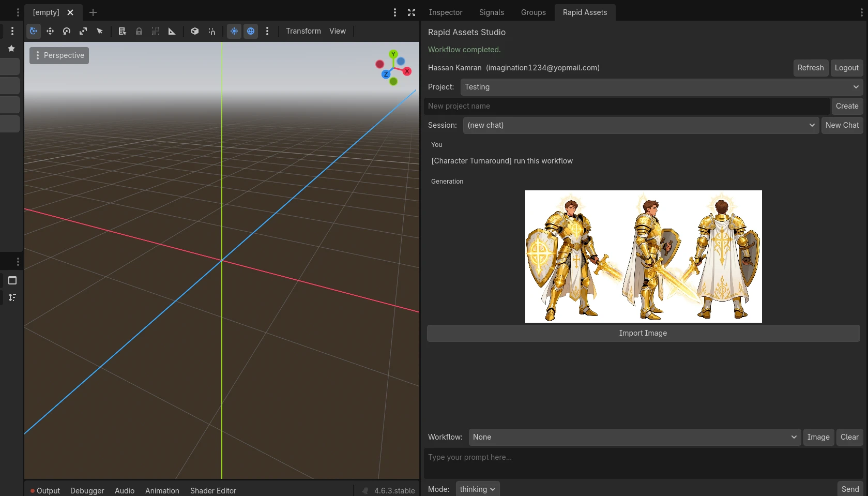Activate the Rotate mode tool
Screen dimensions: 868x496
coord(67,31)
